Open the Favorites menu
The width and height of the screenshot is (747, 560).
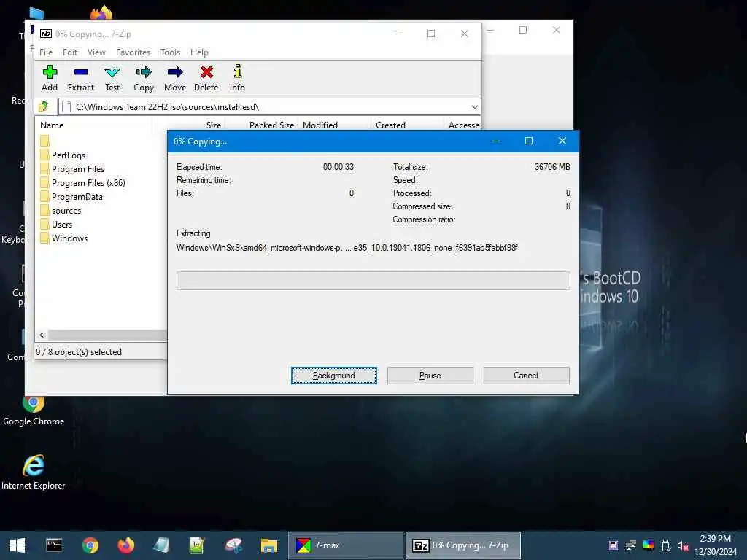pyautogui.click(x=133, y=52)
